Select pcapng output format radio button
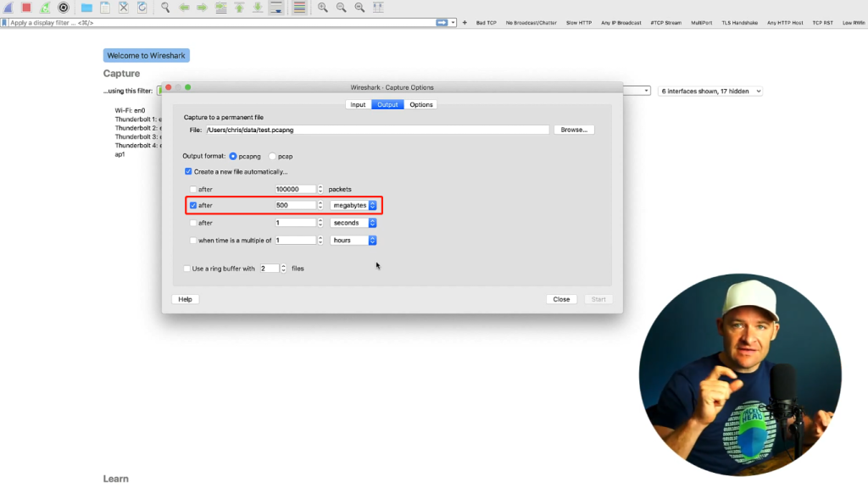This screenshot has width=868, height=488. (x=233, y=157)
